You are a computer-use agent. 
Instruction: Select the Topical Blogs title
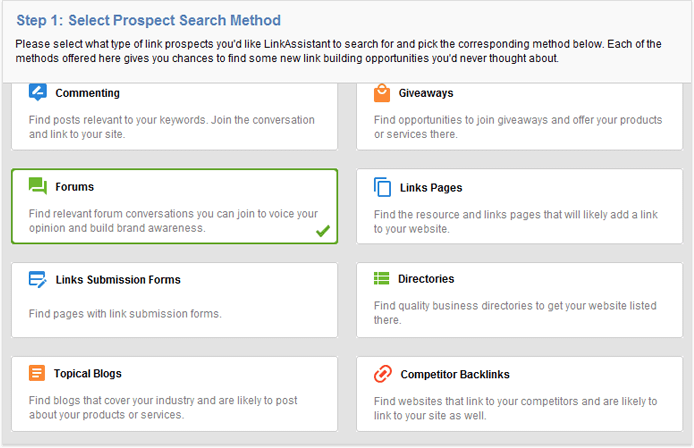(88, 374)
